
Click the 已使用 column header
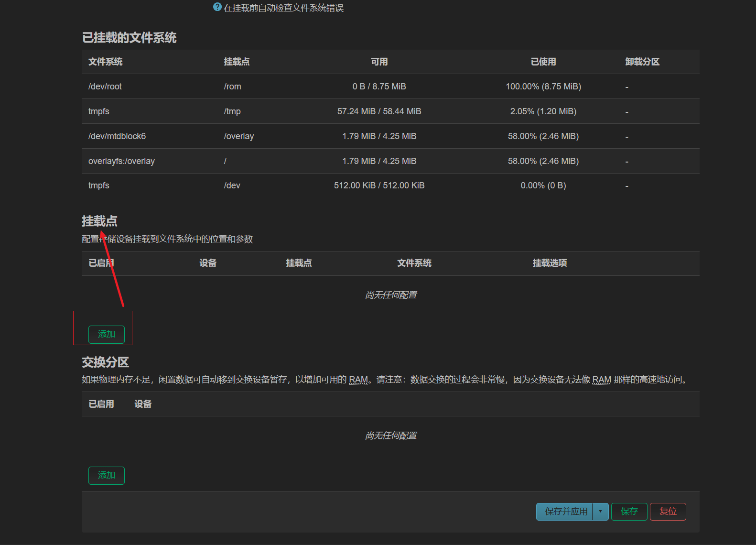(x=543, y=62)
